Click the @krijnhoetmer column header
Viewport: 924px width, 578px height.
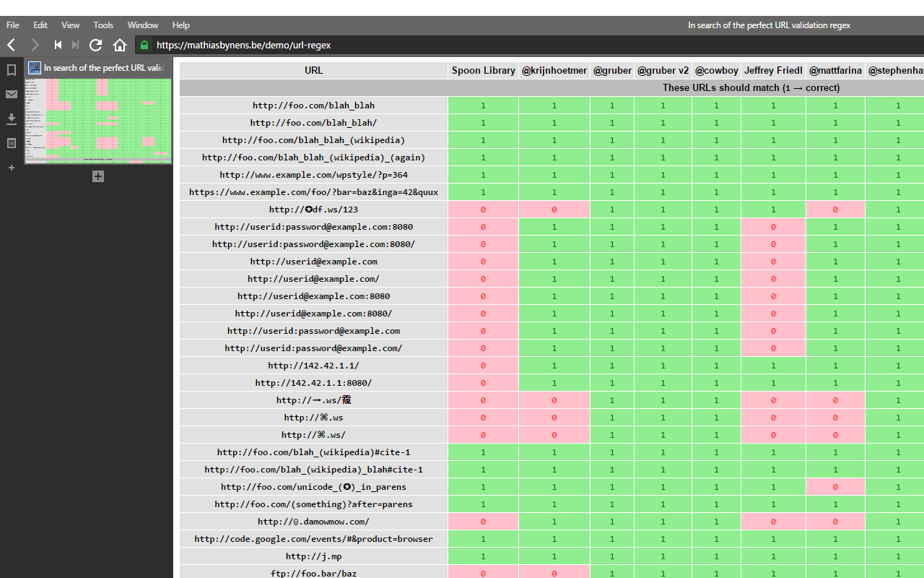554,70
